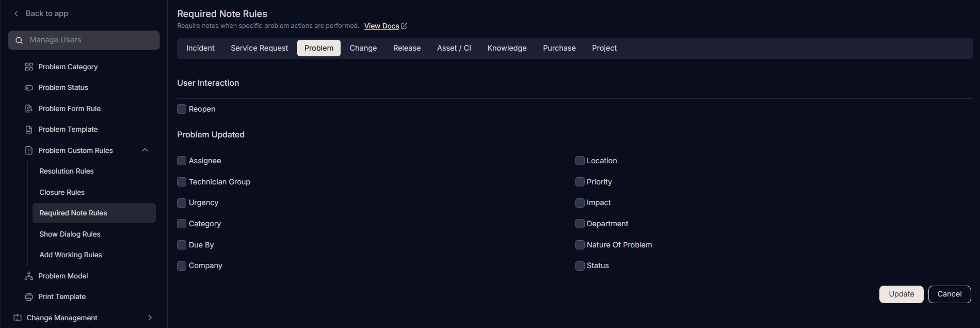This screenshot has height=328, width=980.
Task: Check the Assignee checkbox
Action: click(x=182, y=161)
